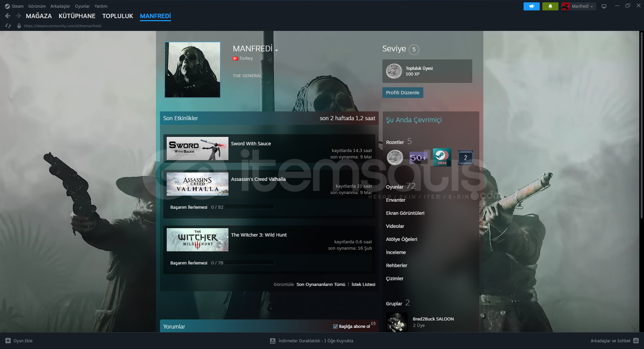Open the İstek Listesi link
644x349 pixels.
pyautogui.click(x=363, y=285)
